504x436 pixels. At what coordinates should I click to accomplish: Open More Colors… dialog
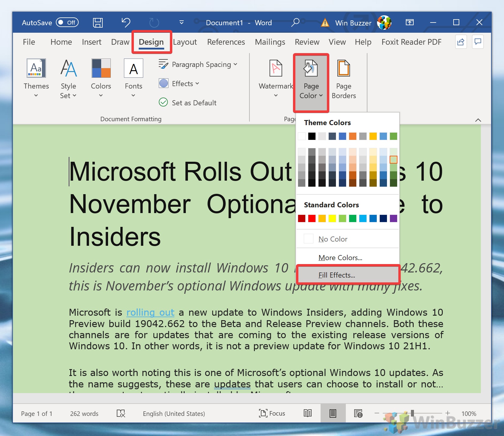click(348, 257)
